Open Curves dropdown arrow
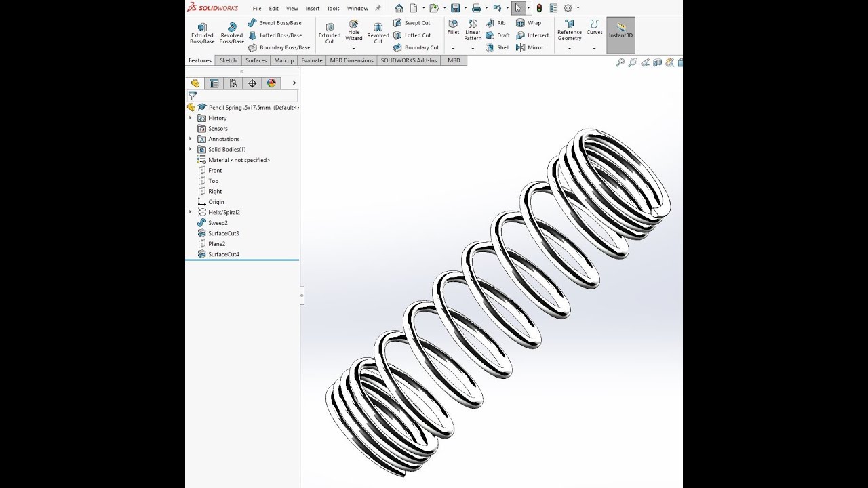868x488 pixels. (594, 48)
